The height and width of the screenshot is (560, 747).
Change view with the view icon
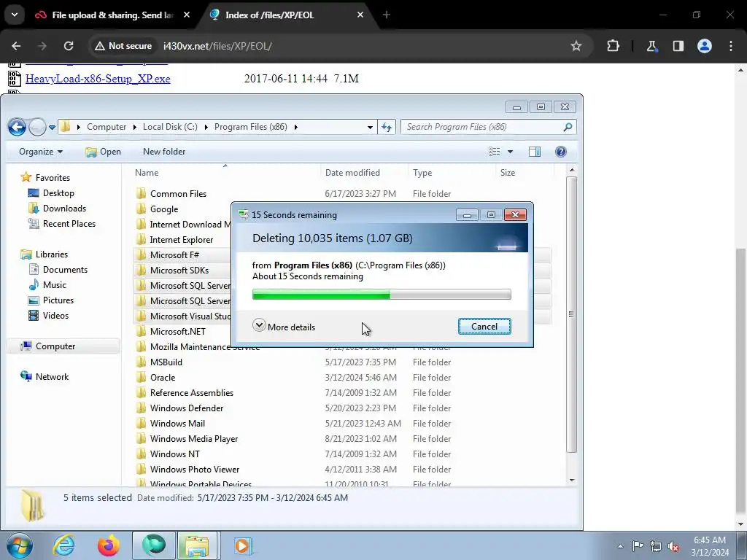[x=495, y=152]
